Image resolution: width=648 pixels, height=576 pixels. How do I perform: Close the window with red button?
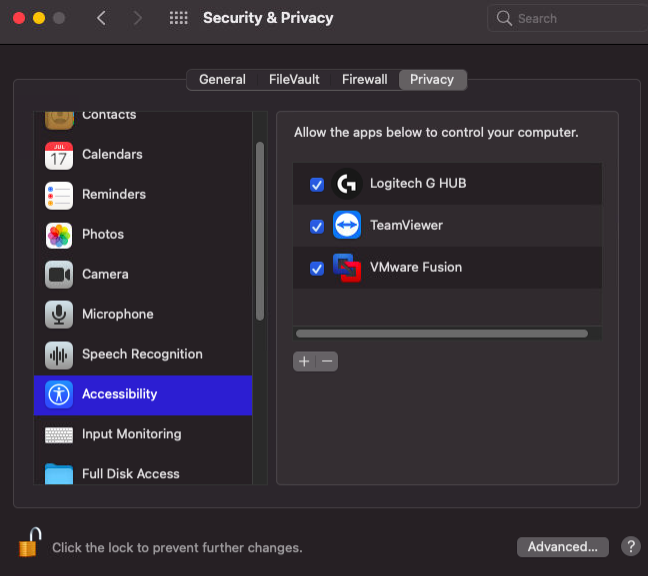click(19, 18)
